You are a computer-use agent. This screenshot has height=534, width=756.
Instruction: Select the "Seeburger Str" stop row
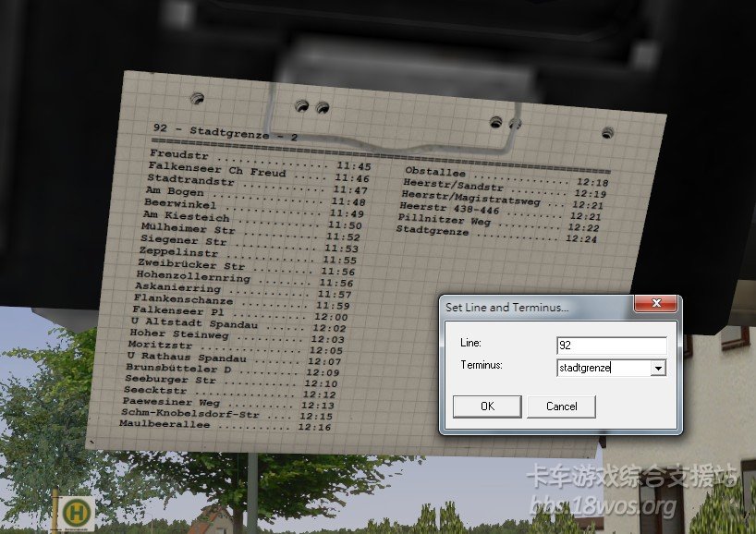(x=231, y=381)
